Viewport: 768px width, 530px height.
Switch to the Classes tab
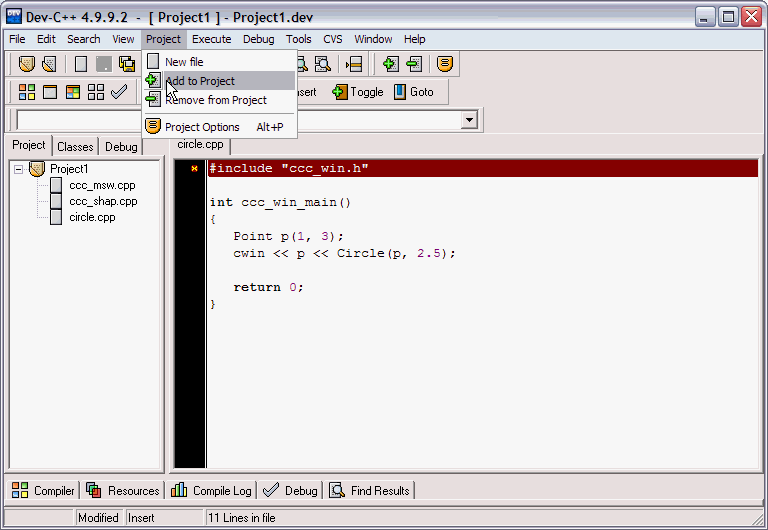coord(75,147)
